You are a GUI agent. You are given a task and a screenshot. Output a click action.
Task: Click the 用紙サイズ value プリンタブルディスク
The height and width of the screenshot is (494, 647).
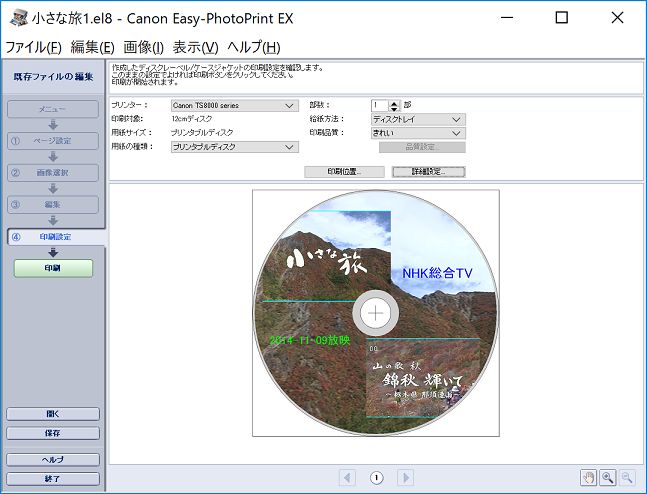202,132
